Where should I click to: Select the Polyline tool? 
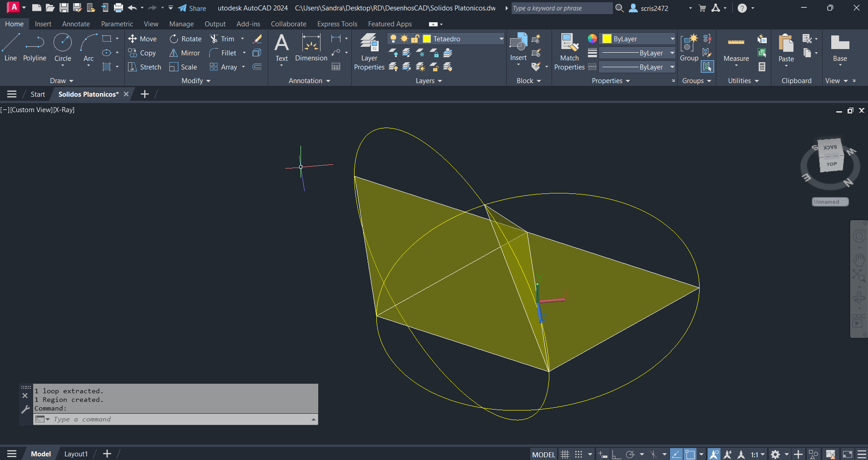click(x=35, y=48)
